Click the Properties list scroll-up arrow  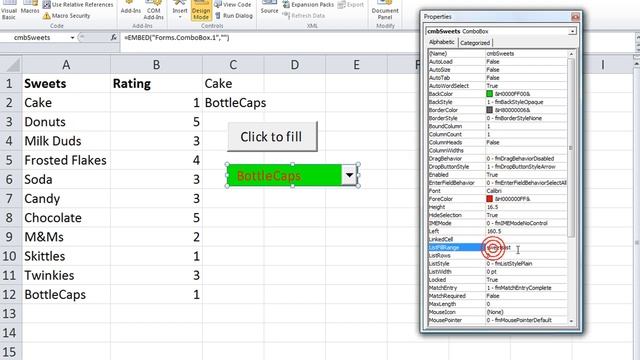pyautogui.click(x=571, y=54)
